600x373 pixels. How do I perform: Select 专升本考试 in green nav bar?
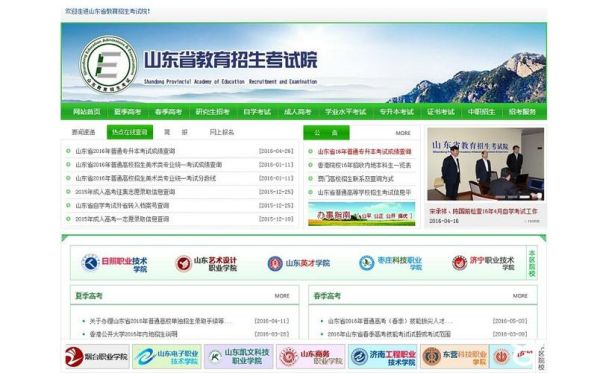396,112
